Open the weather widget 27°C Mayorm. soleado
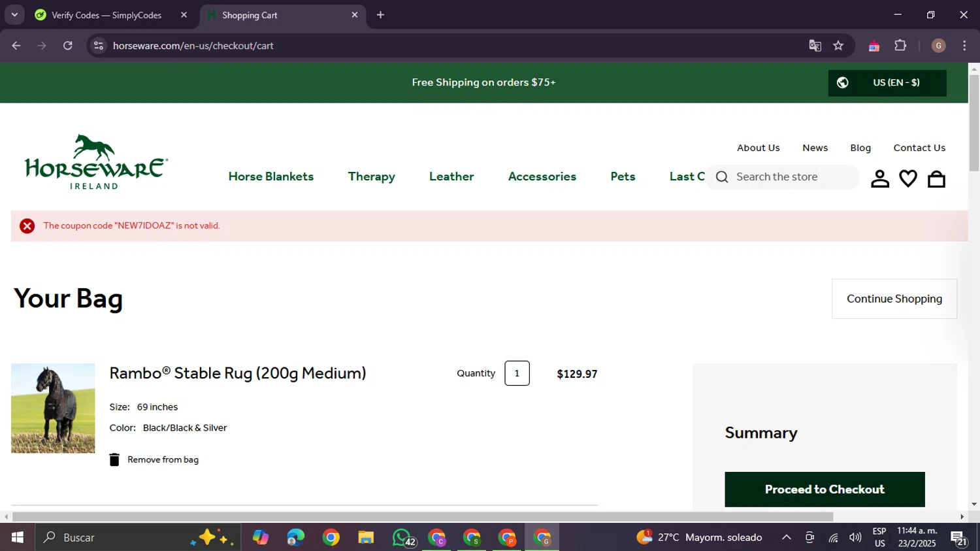The image size is (980, 551). pyautogui.click(x=700, y=537)
